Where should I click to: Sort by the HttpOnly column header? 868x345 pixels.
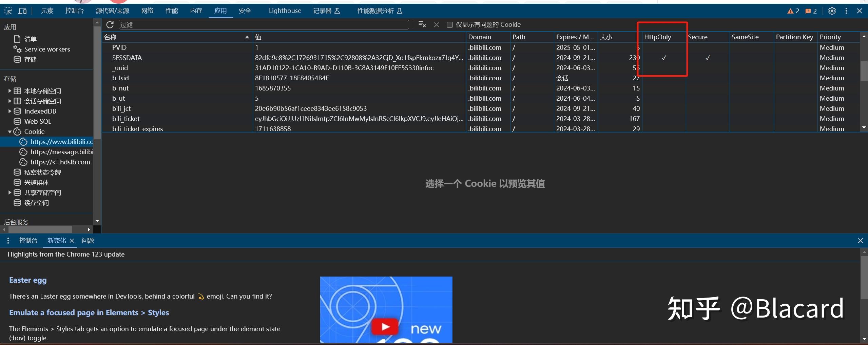pyautogui.click(x=663, y=37)
